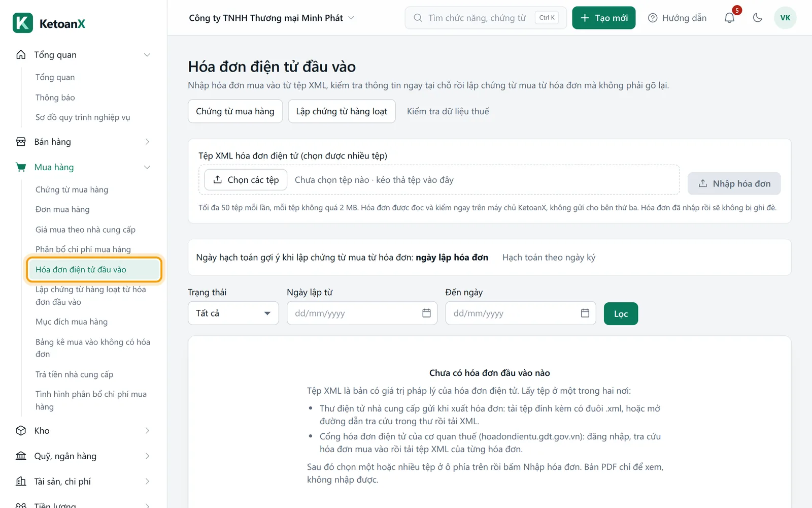The image size is (812, 508).
Task: Expand the Kho section chevron
Action: (147, 431)
